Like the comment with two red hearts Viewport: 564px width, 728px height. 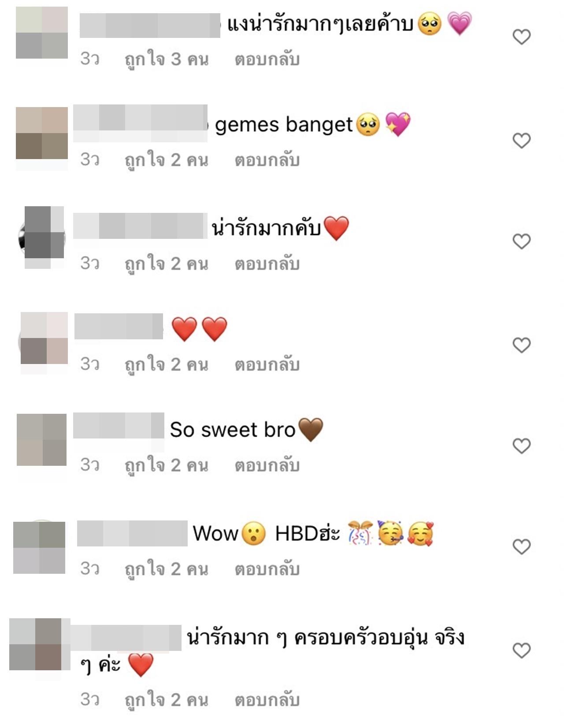coord(521,345)
